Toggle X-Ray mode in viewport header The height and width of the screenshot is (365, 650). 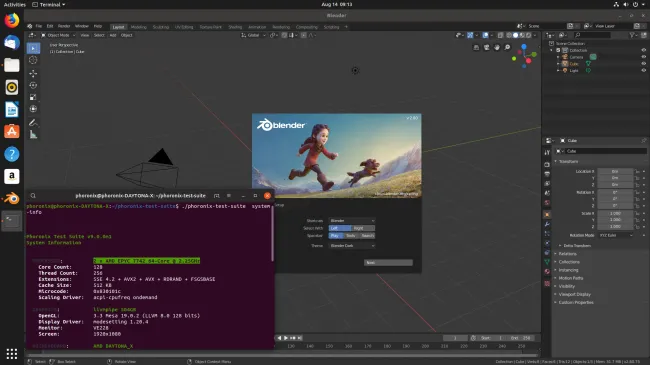tap(500, 35)
